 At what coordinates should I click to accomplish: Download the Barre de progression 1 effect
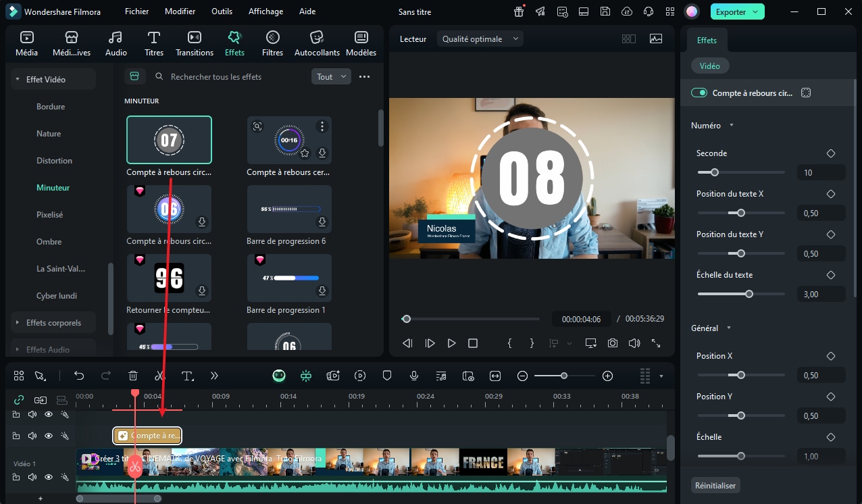322,291
